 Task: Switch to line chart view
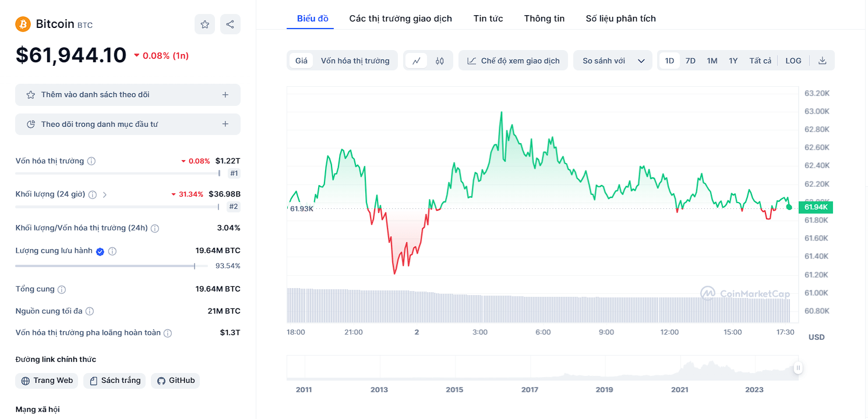417,61
